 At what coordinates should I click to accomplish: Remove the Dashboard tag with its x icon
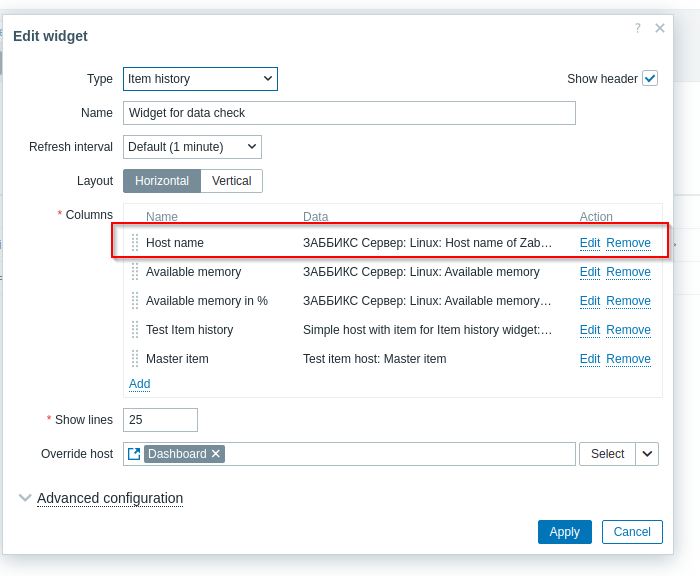click(x=216, y=454)
